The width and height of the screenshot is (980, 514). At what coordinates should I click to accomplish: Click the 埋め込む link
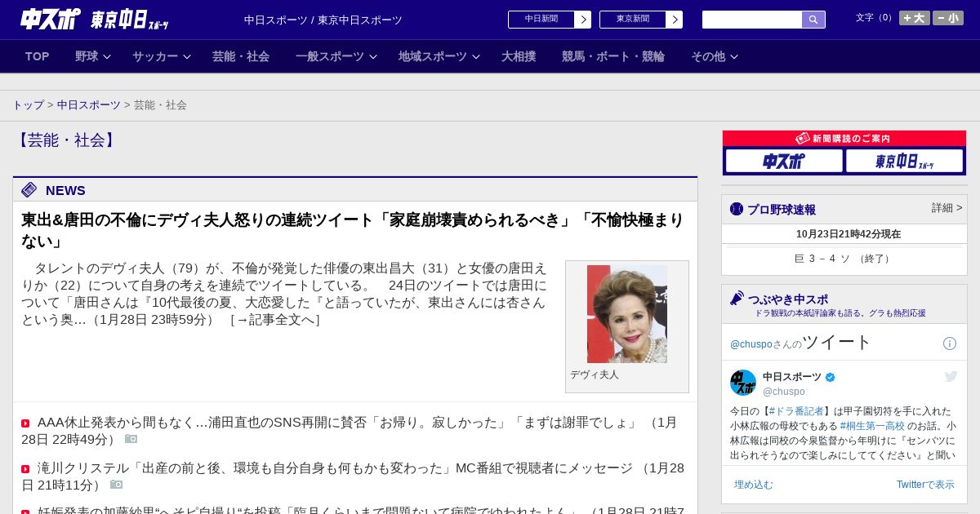click(x=753, y=485)
